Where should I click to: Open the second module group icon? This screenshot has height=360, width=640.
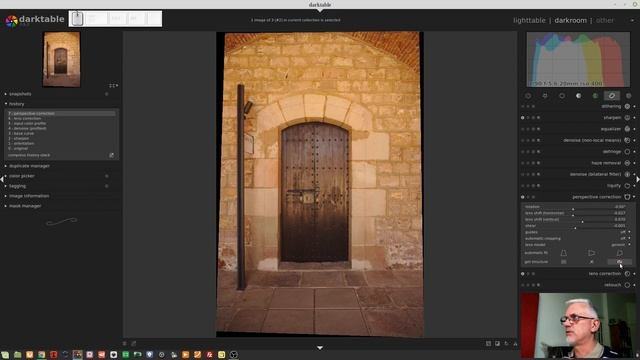coord(545,96)
